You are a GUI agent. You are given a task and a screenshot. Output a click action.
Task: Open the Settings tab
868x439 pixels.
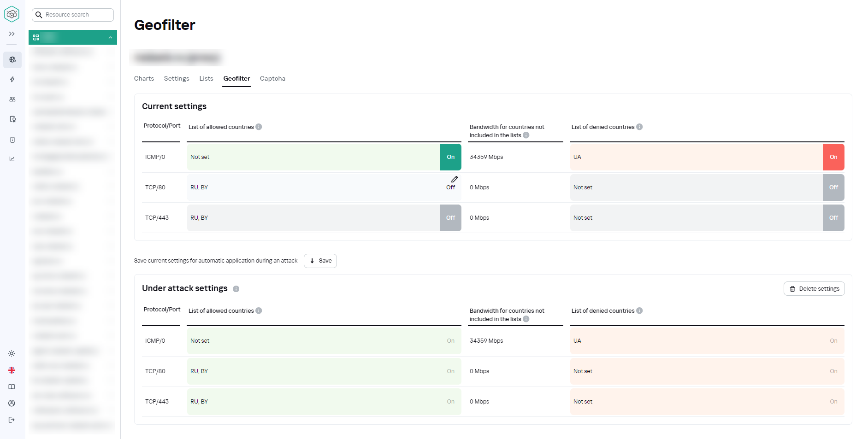pyautogui.click(x=177, y=79)
